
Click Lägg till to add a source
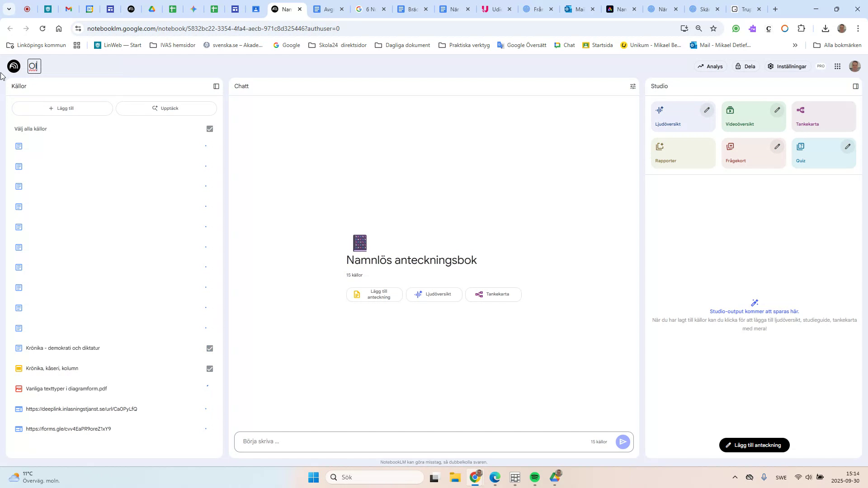62,108
